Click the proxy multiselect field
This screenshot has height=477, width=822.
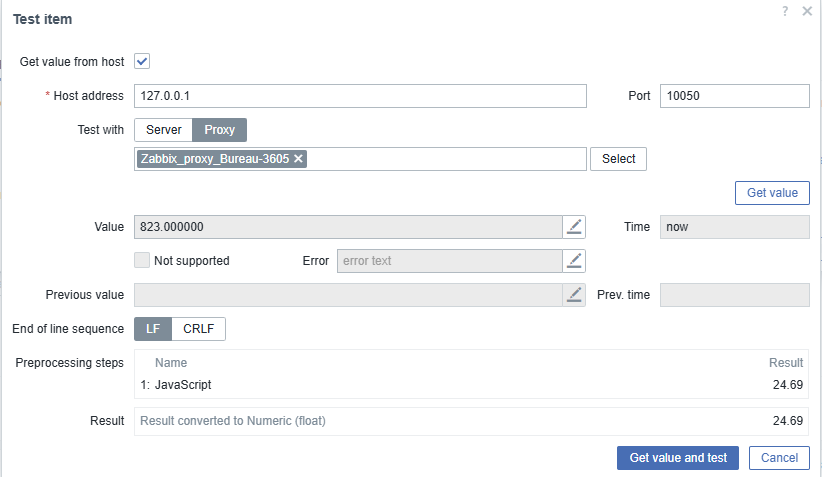click(x=445, y=159)
